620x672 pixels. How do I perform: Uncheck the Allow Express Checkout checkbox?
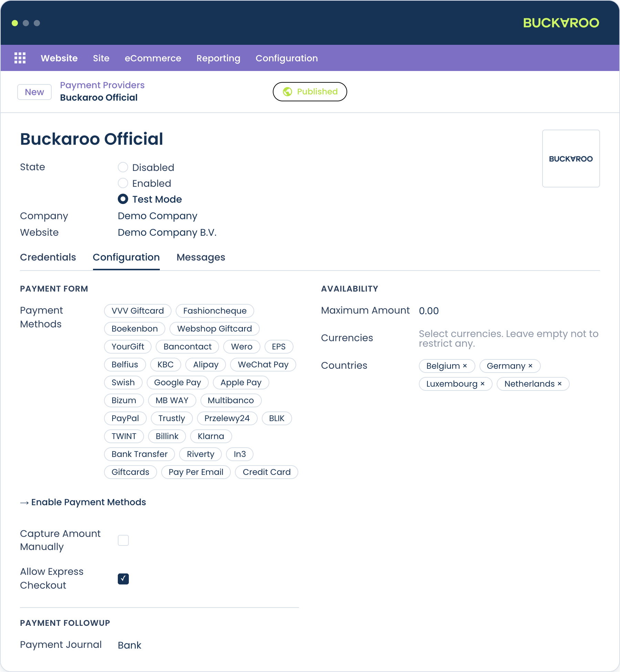[123, 579]
